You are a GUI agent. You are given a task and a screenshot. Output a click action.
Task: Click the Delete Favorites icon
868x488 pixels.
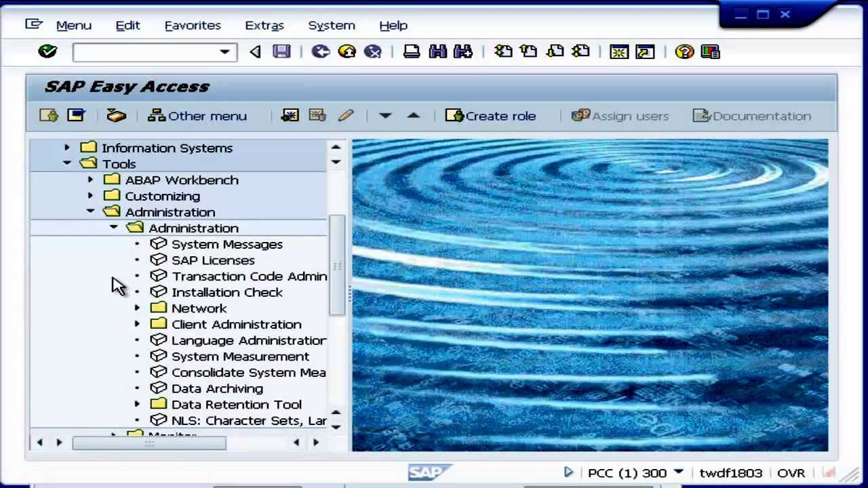coord(317,116)
